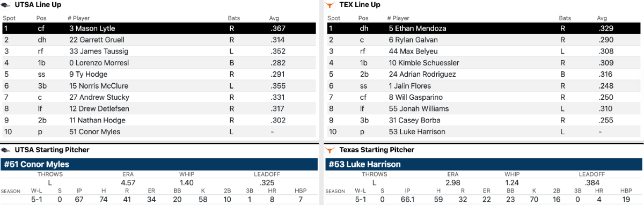Viewport: 644px width, 205px height.
Task: Click Luke Harrison's ERA value 2.98
Action: tap(452, 183)
